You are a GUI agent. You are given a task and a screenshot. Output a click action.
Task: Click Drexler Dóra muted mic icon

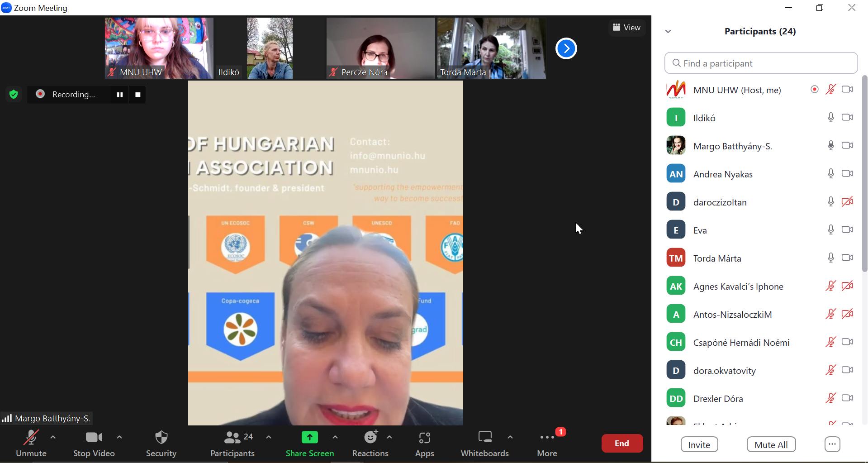(x=830, y=398)
